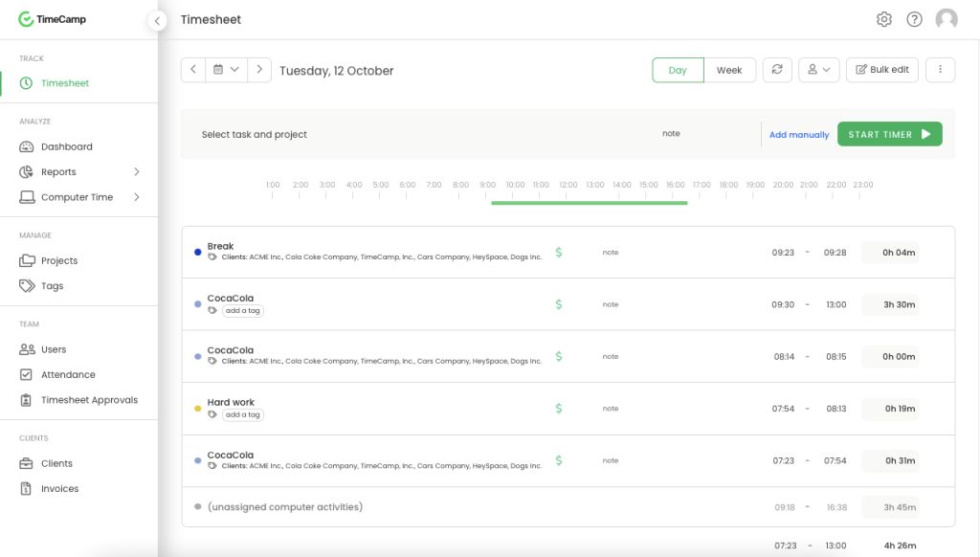The image size is (980, 557).
Task: Expand the Reports submenu
Action: [136, 172]
